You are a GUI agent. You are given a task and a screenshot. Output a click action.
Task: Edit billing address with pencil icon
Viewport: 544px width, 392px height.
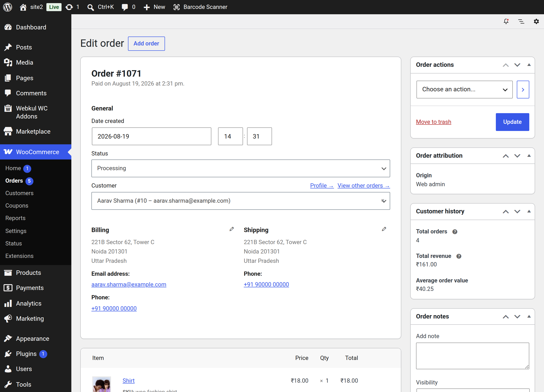(231, 229)
